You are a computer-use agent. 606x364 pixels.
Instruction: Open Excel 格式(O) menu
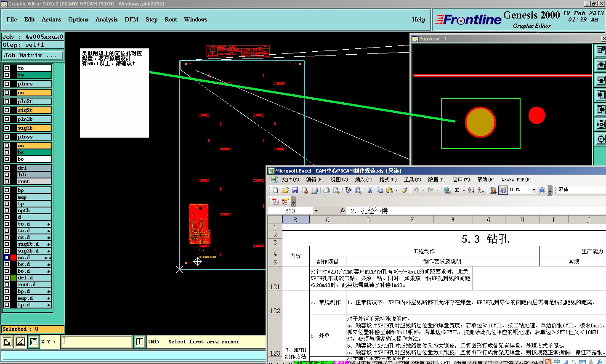(388, 180)
